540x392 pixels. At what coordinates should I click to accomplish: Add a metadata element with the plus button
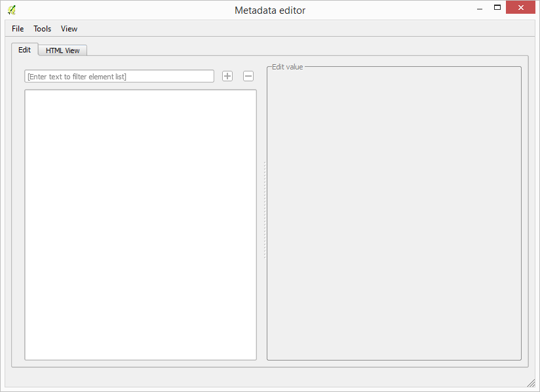(x=227, y=76)
